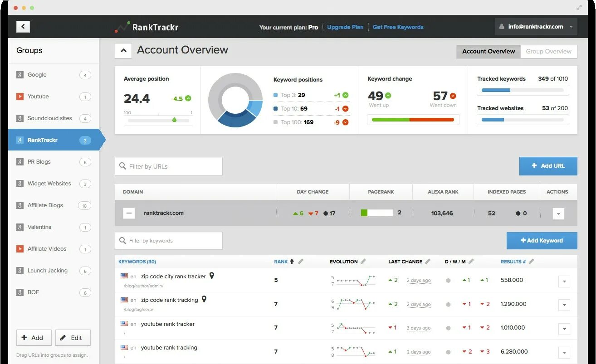Click the Filter by keywords field
This screenshot has height=364, width=596.
(x=169, y=241)
